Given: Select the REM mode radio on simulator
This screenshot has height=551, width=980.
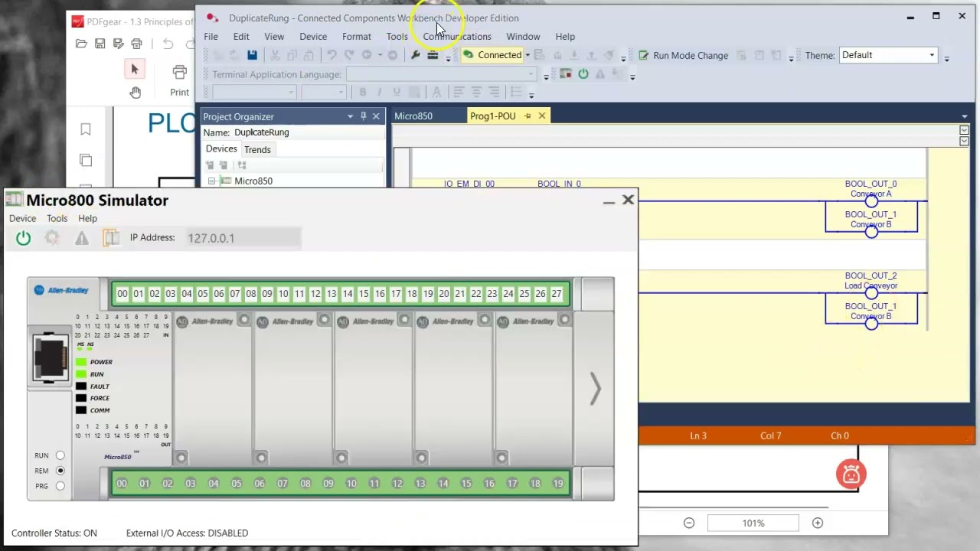Looking at the screenshot, I should tap(60, 471).
